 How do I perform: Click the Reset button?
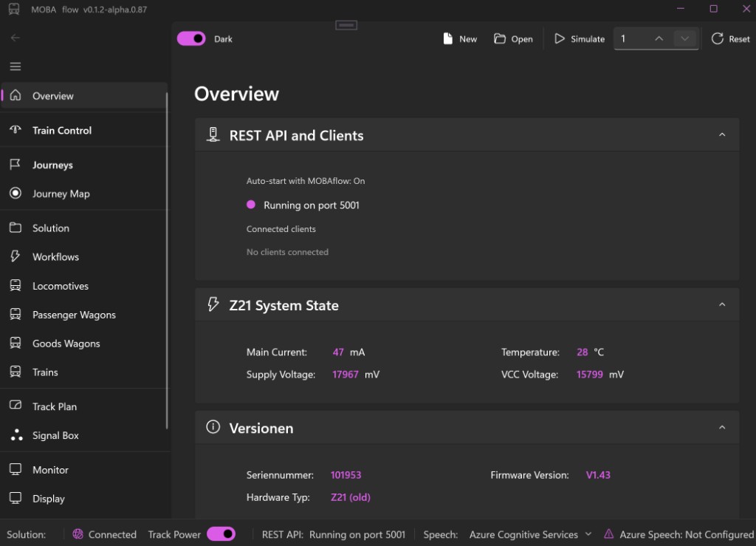point(730,38)
